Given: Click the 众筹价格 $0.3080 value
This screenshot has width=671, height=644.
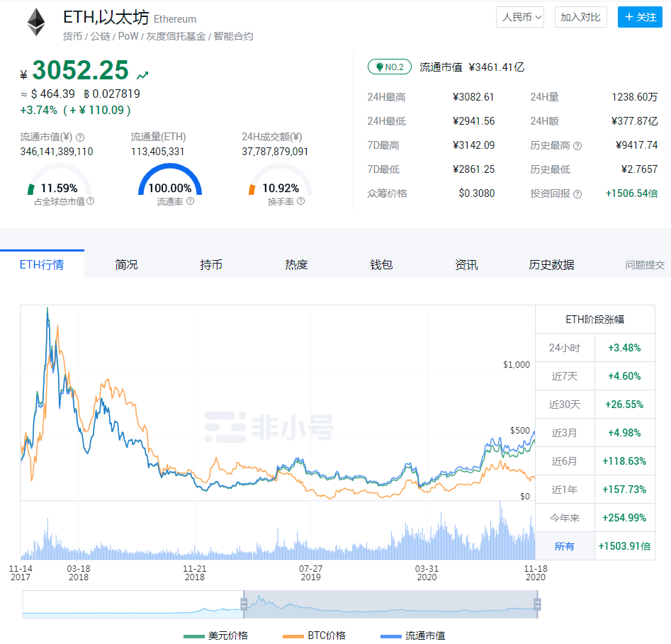Looking at the screenshot, I should [x=477, y=193].
